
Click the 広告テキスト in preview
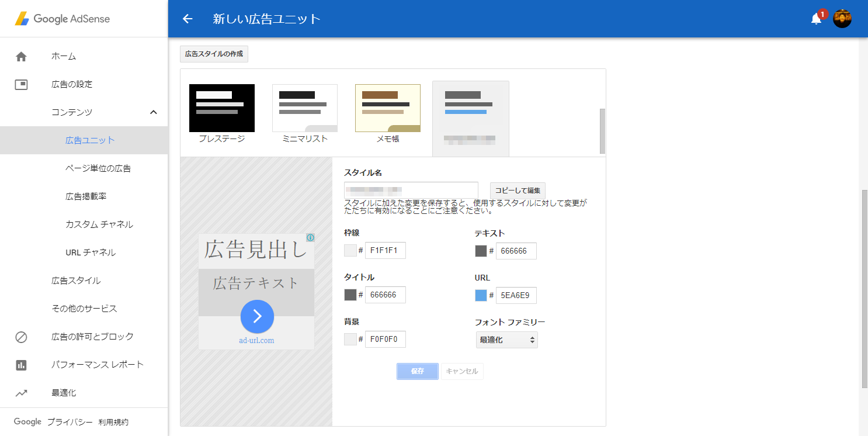tap(256, 283)
